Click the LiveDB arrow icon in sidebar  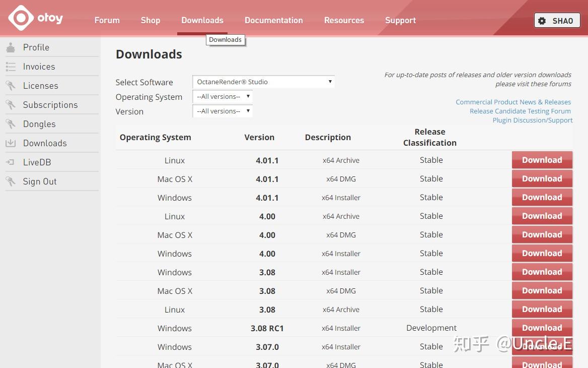(x=11, y=162)
